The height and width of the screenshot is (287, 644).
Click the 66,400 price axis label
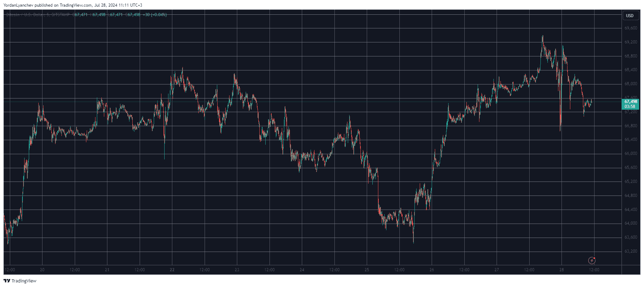(x=631, y=139)
